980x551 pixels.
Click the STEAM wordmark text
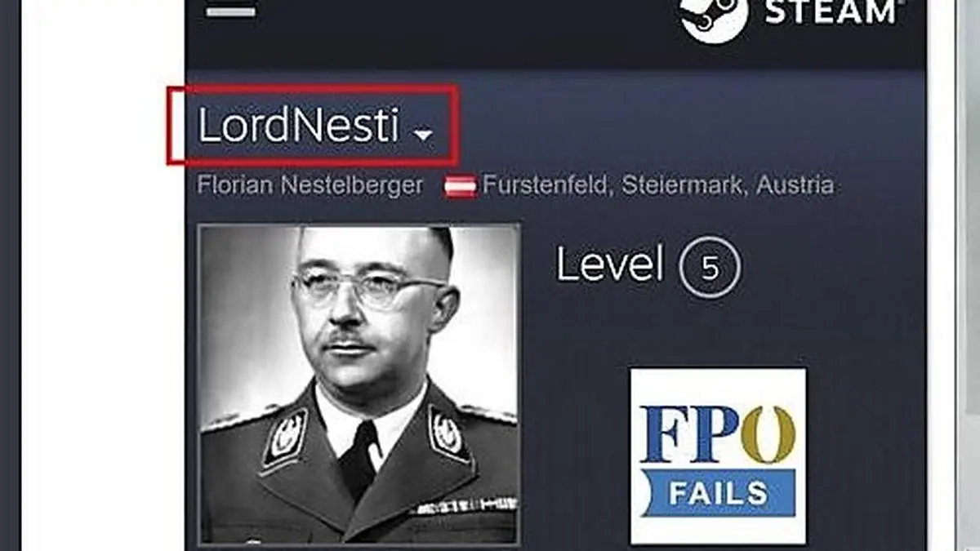pos(831,12)
